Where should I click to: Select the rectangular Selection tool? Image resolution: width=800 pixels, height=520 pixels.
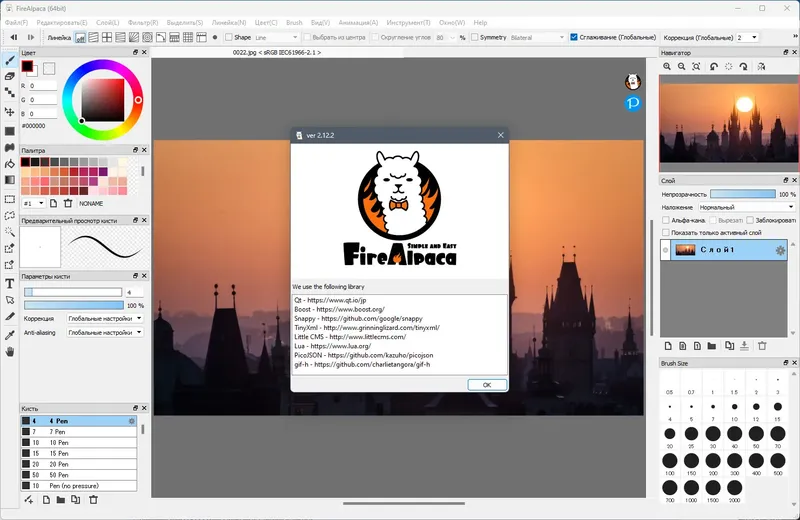(10, 199)
